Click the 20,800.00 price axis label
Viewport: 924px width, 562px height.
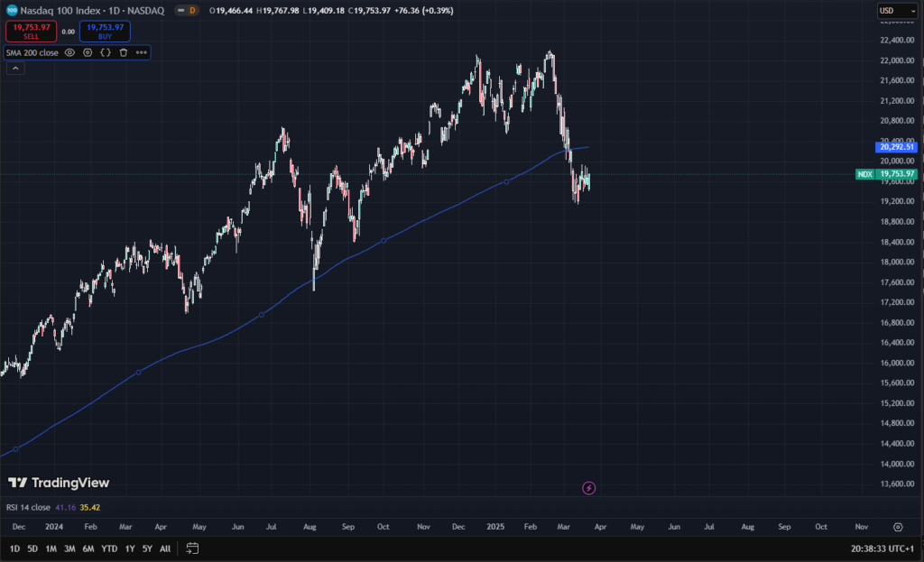coord(897,121)
